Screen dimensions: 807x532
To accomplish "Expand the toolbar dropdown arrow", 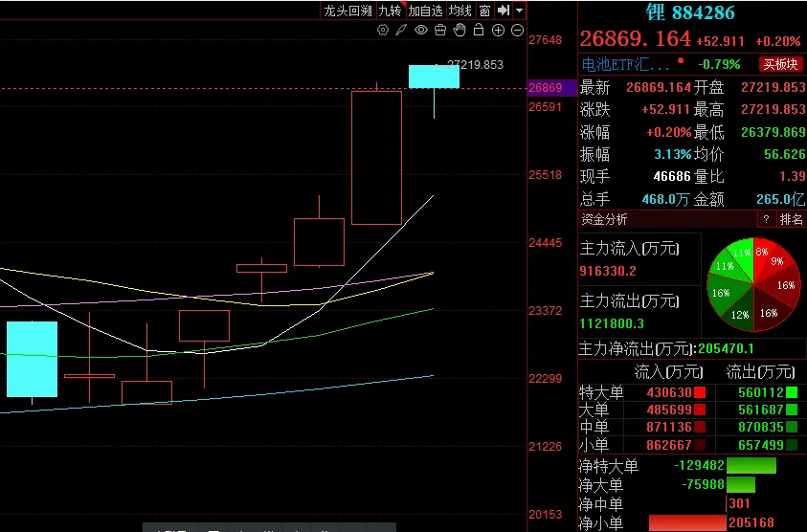I will pyautogui.click(x=519, y=11).
